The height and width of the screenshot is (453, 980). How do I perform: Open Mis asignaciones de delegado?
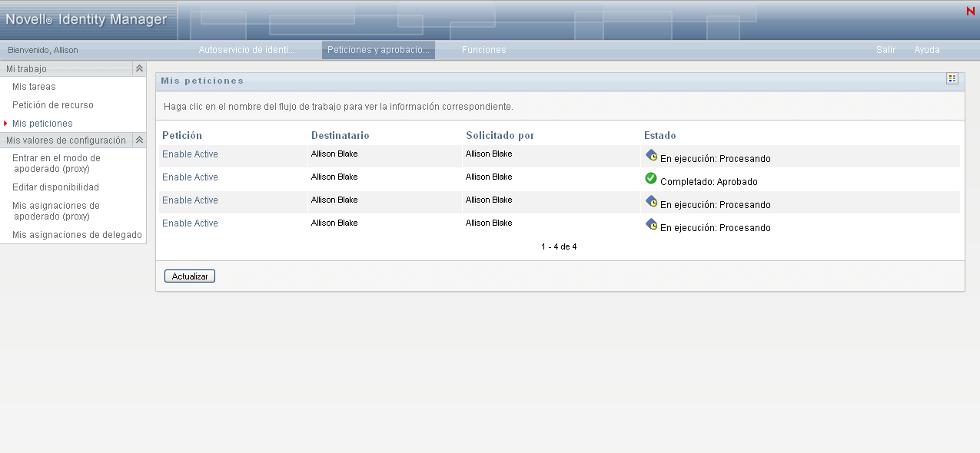[x=77, y=235]
